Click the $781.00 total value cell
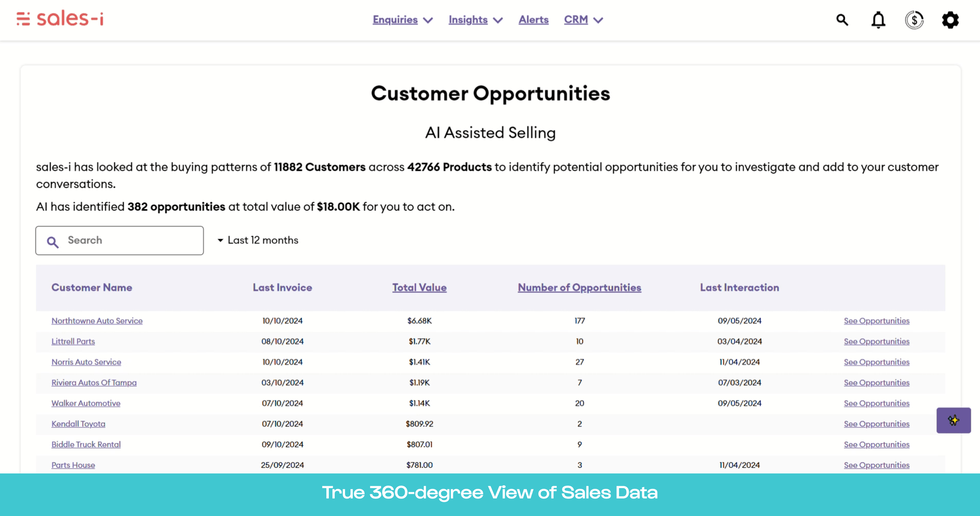 [419, 465]
